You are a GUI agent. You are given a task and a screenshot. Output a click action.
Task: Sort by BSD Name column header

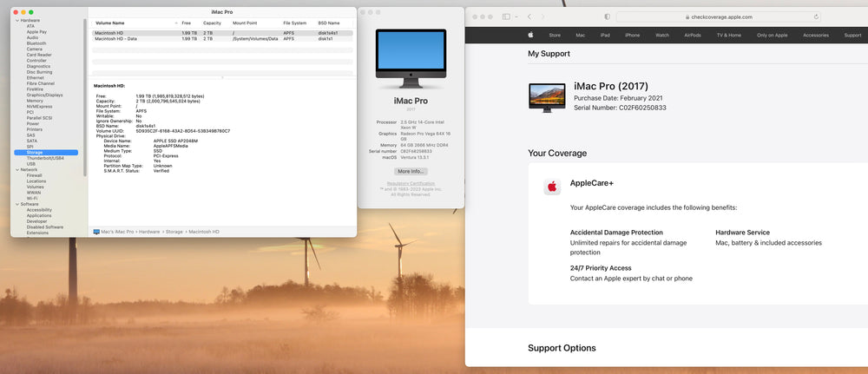click(x=329, y=23)
